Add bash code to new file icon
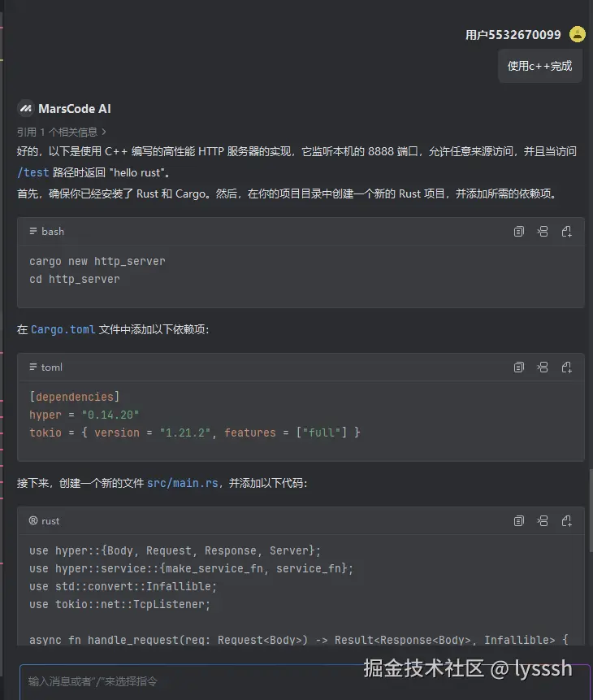 click(567, 232)
